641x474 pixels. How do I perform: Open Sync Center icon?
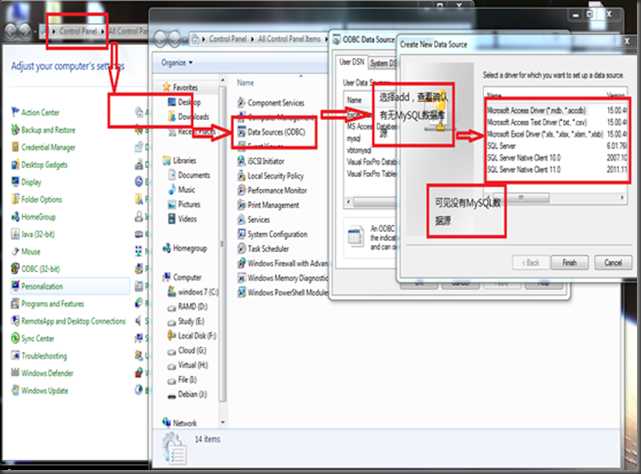(16, 338)
